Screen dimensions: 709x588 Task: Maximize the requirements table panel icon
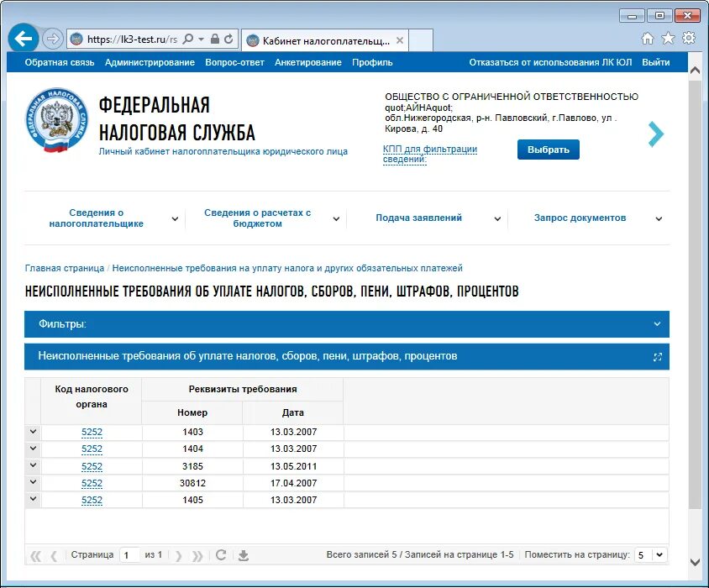658,357
